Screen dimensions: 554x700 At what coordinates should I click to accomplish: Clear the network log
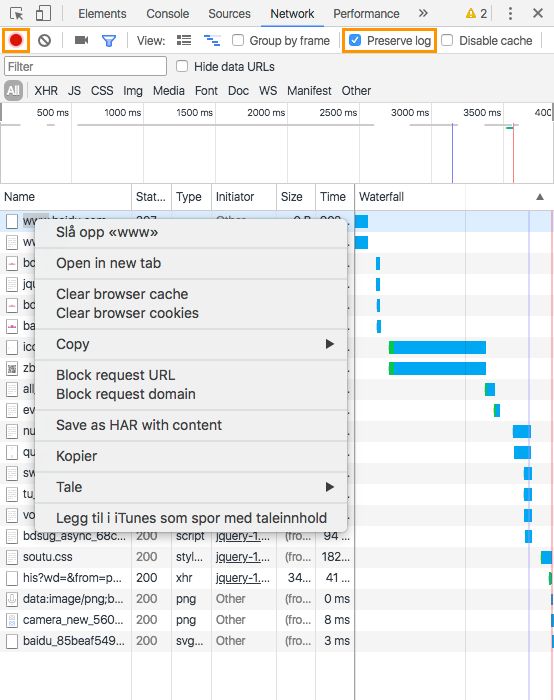pos(44,41)
